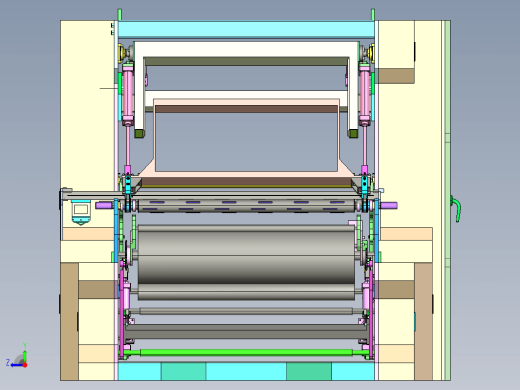Screen dimensions: 520x390
Task: Select the dark grey lower crossbeam
Action: pos(246,331)
